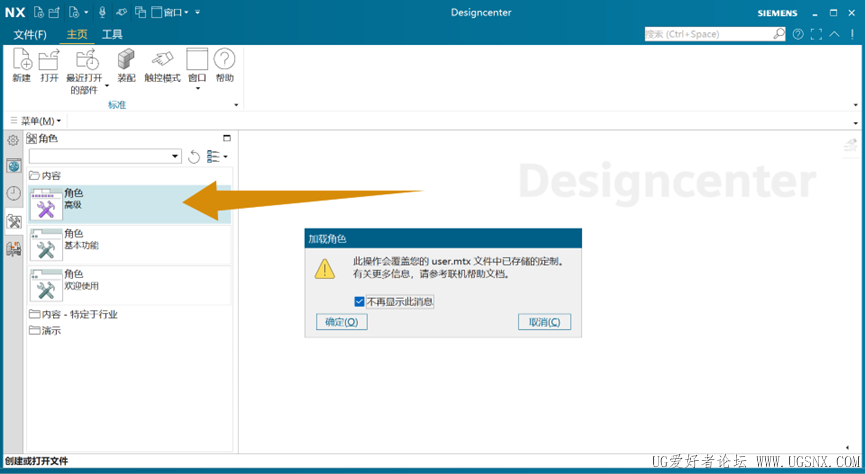Click the switch window icon in title bar
865x474 pixels.
(x=141, y=12)
